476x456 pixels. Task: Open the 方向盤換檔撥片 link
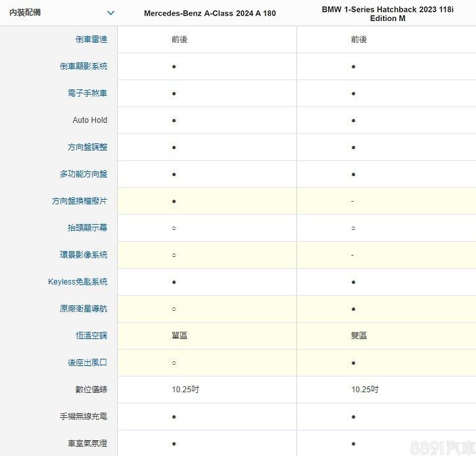80,201
